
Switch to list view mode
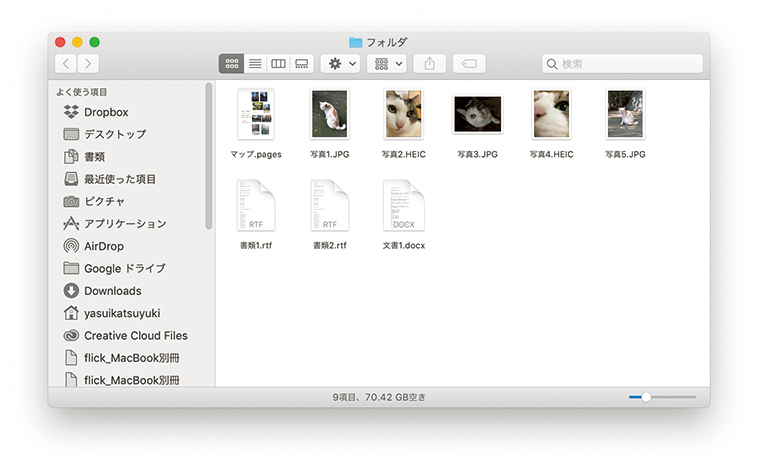(255, 63)
